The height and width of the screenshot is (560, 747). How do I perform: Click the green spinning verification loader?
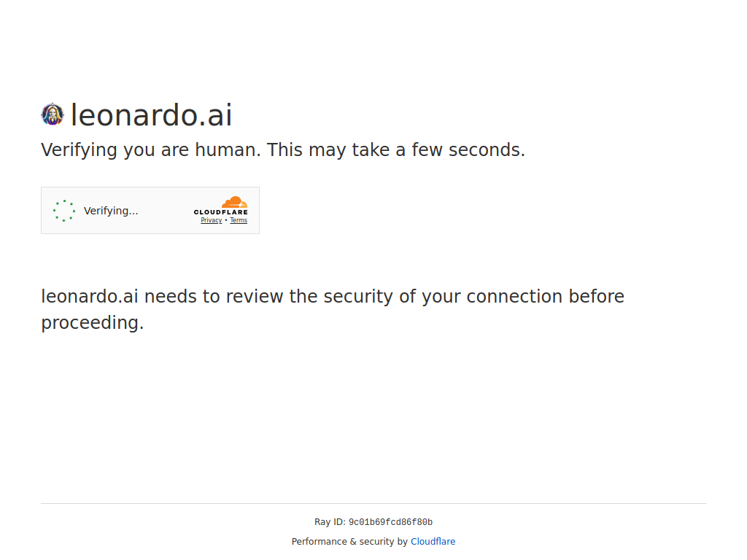pos(64,211)
